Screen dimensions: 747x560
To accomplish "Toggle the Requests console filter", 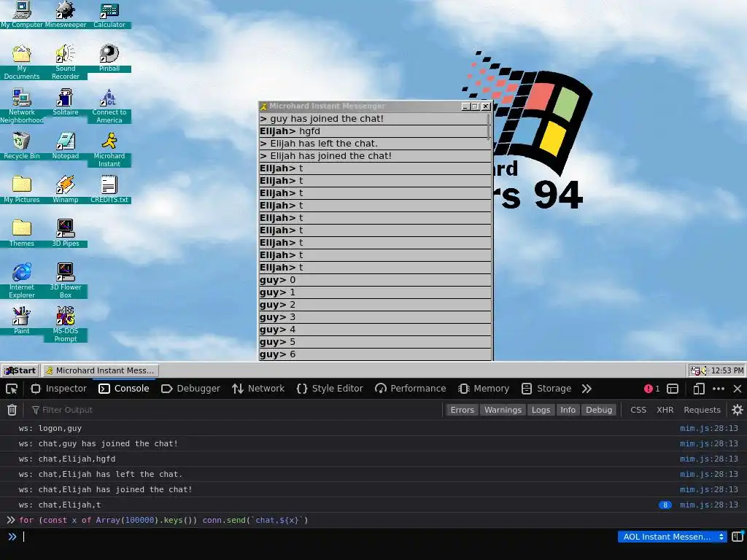I will [x=702, y=410].
